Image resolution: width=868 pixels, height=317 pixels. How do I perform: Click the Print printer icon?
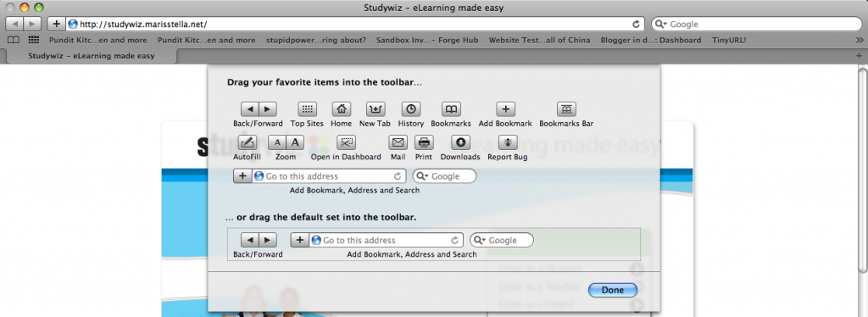pyautogui.click(x=424, y=142)
